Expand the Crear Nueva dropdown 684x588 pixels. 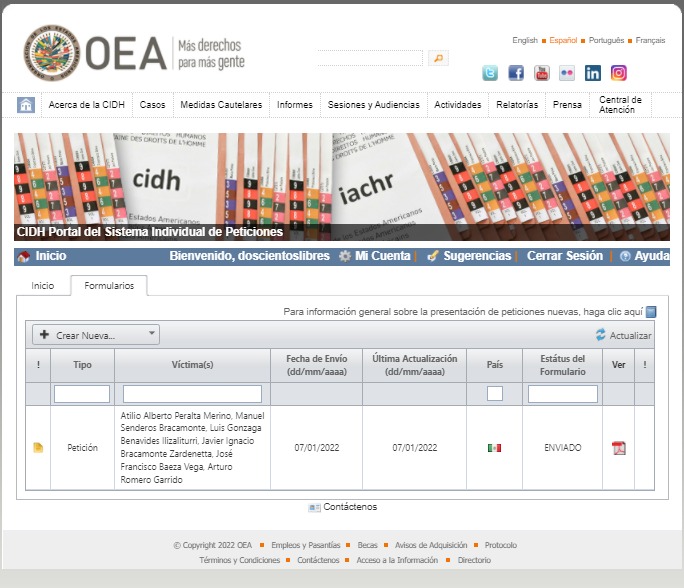point(96,335)
